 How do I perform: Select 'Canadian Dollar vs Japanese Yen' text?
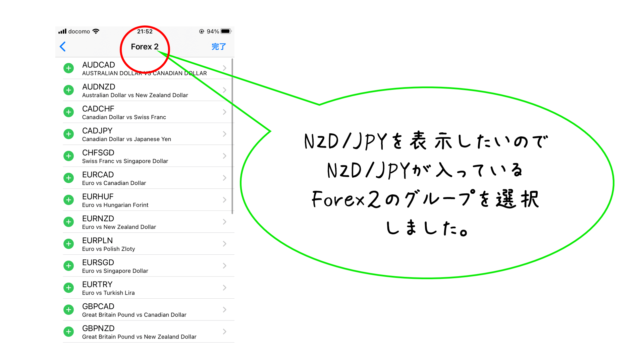point(126,139)
